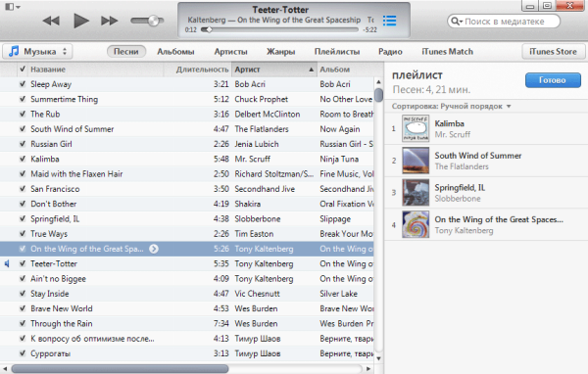Switch to the Артисты tab
The image size is (588, 374).
(x=230, y=51)
